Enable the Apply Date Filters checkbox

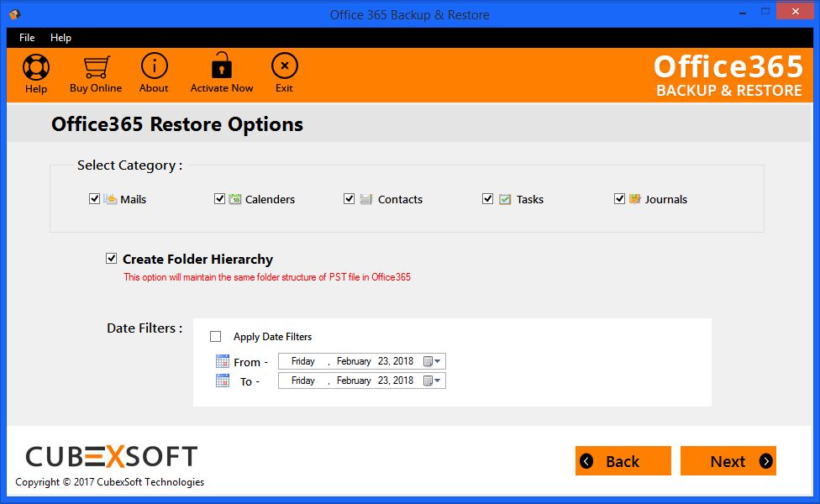(216, 337)
